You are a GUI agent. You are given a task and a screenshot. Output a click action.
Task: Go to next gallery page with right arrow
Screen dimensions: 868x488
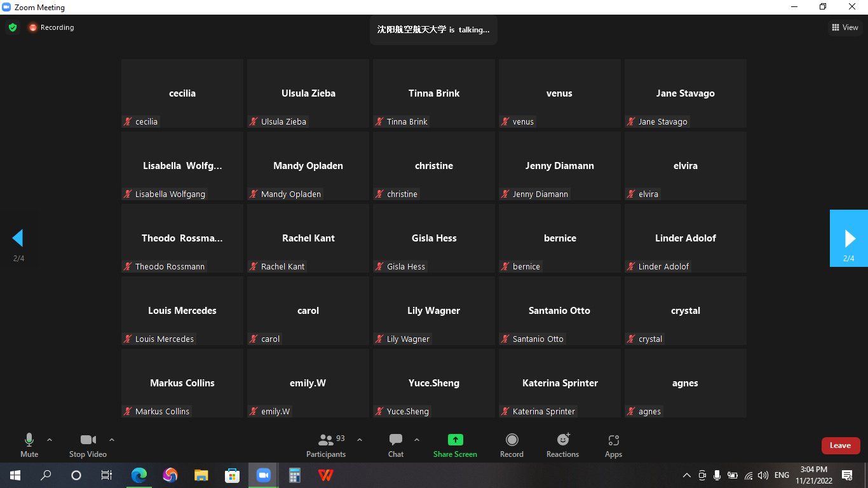pos(849,238)
